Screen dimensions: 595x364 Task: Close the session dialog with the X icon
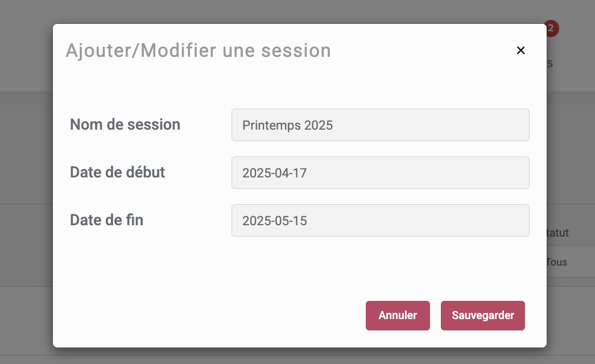[520, 51]
